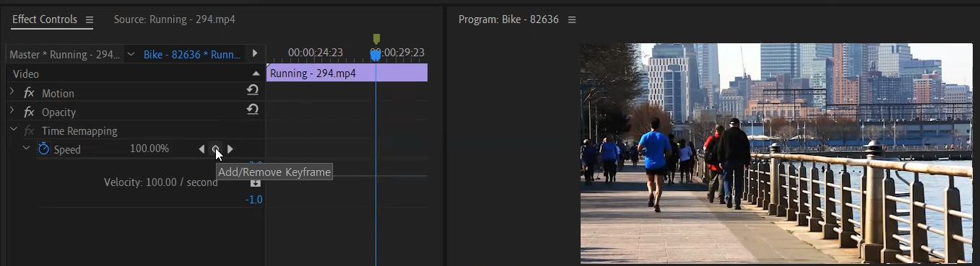Select the Program: Bike - 82636 tab

coord(508,19)
